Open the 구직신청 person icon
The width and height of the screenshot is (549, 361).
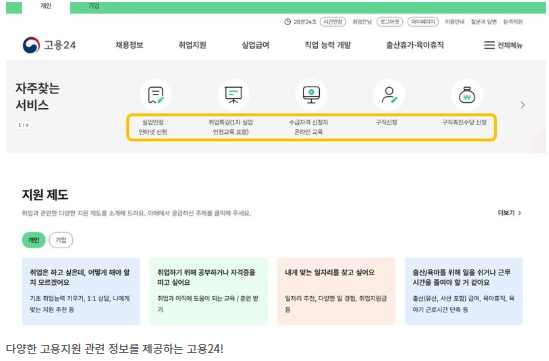tap(389, 95)
